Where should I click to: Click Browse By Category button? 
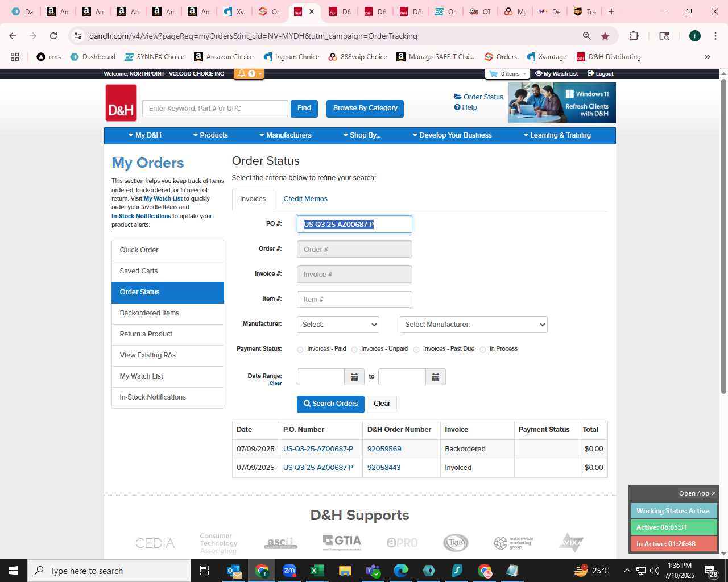(x=365, y=109)
